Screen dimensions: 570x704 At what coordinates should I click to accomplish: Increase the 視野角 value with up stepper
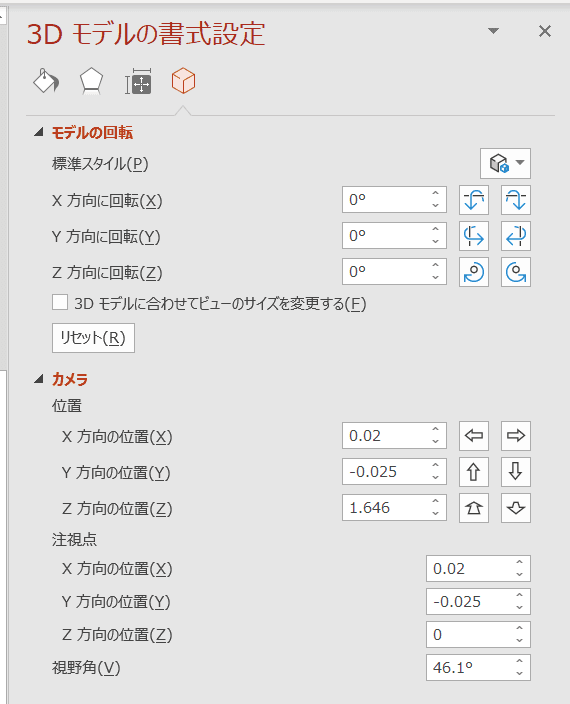[x=519, y=661]
